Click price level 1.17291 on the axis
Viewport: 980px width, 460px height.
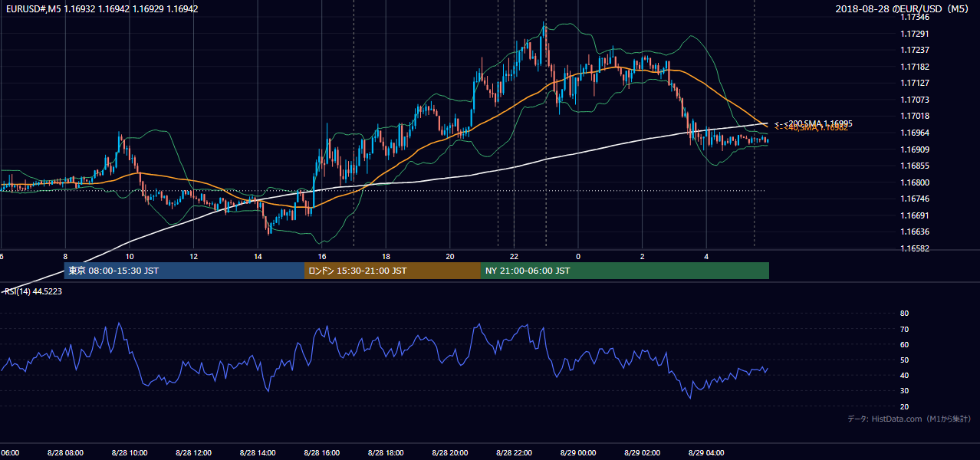click(x=914, y=34)
